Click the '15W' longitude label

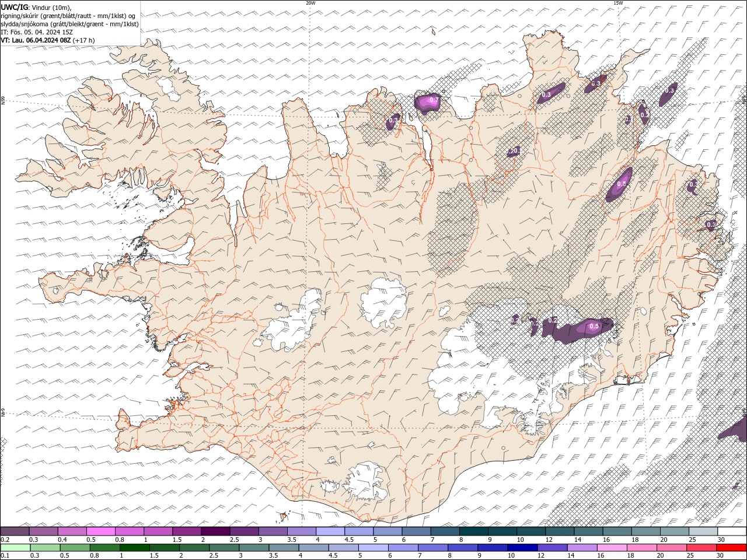pyautogui.click(x=618, y=3)
